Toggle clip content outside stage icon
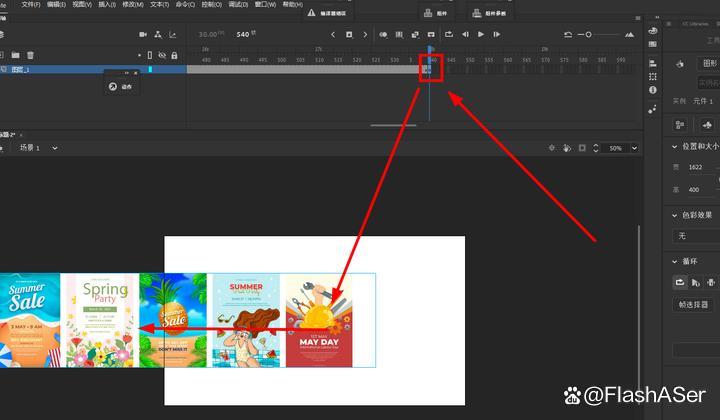 [582, 148]
